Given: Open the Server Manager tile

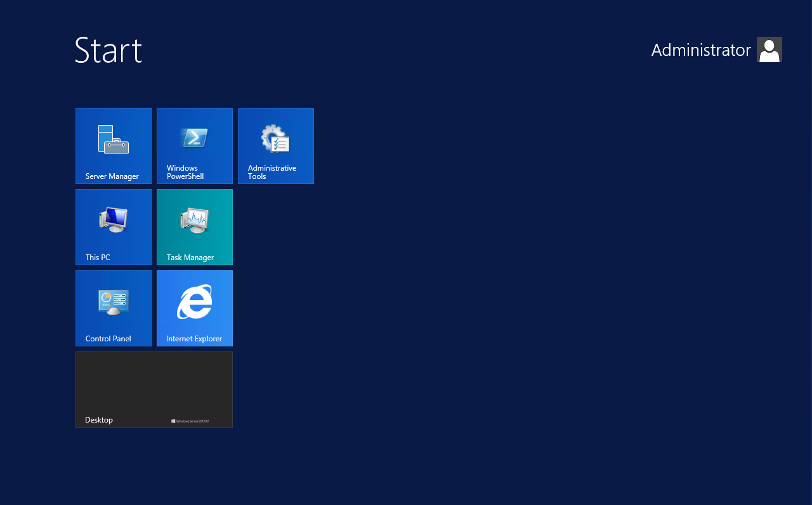Looking at the screenshot, I should tap(114, 146).
